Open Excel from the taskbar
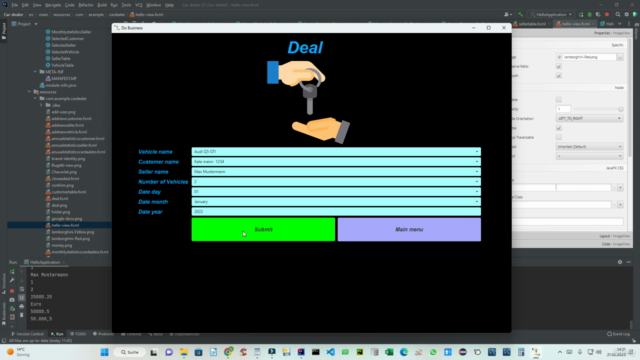This screenshot has width=640, height=360. point(389,352)
